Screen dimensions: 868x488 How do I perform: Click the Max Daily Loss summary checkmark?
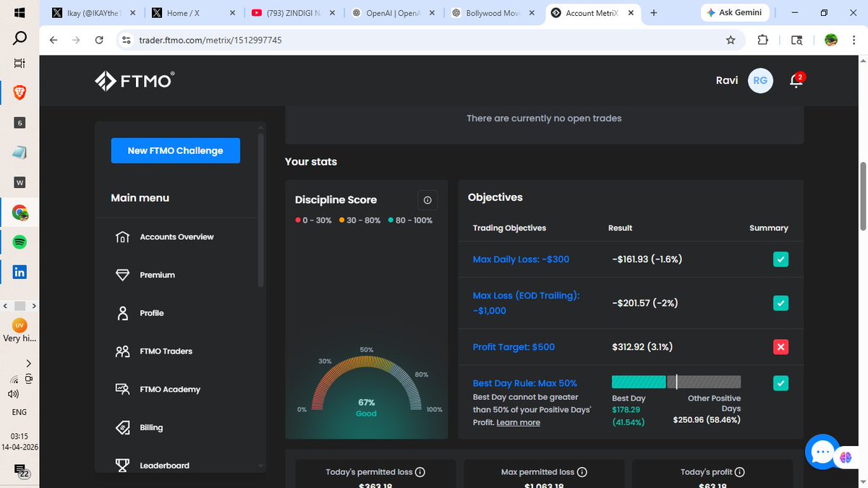pyautogui.click(x=780, y=260)
